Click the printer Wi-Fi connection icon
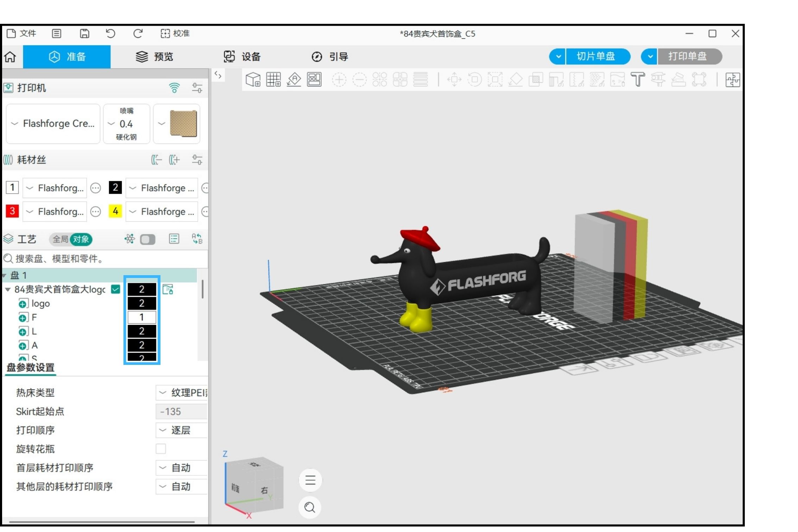798x532 pixels. (174, 88)
